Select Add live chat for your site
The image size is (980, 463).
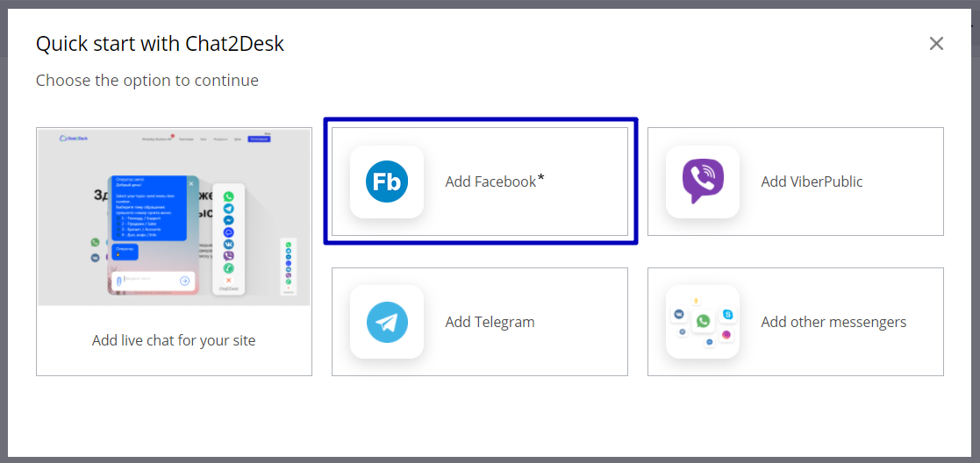point(174,340)
